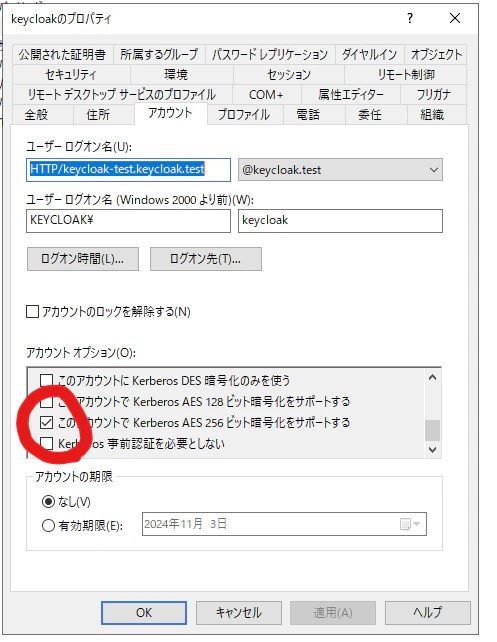Click the user logon name field
The height and width of the screenshot is (642, 497).
tap(128, 170)
